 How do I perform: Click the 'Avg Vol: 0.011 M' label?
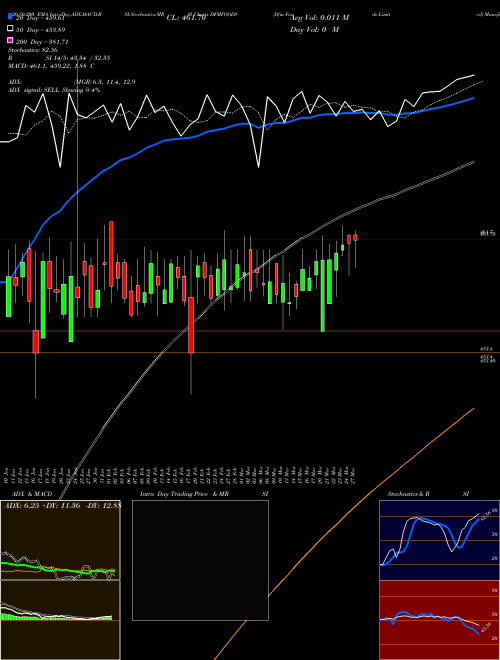[320, 18]
